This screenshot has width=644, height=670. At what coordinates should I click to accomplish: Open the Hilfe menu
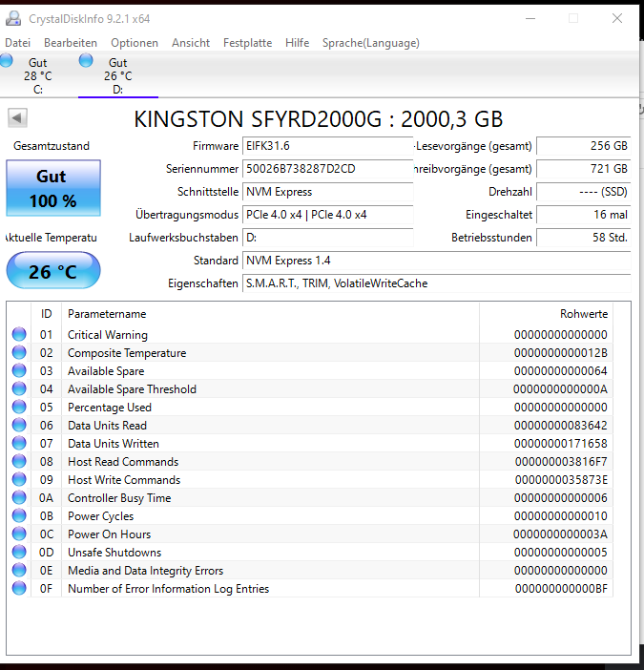[x=298, y=43]
